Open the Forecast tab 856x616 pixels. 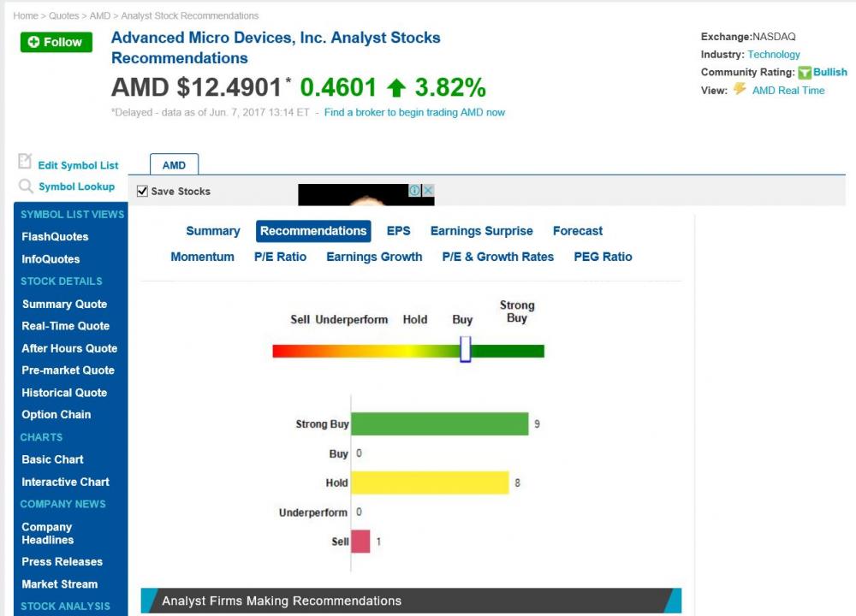578,231
